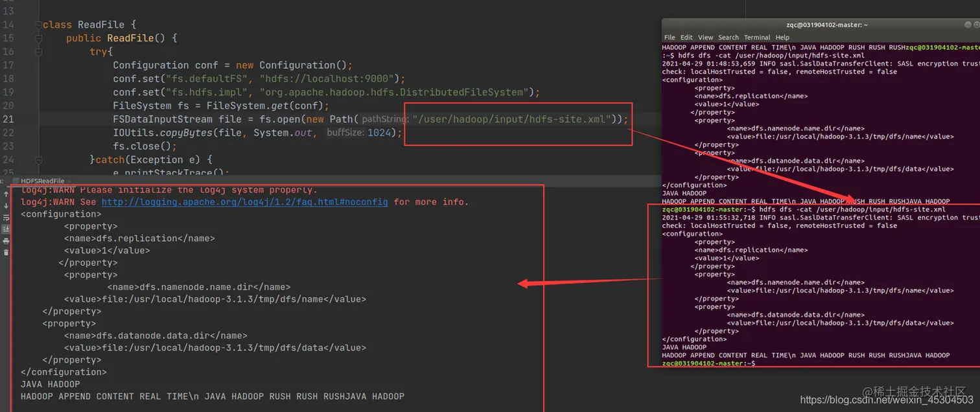Open Help menu in terminal window
This screenshot has height=412, width=980.
pyautogui.click(x=782, y=38)
